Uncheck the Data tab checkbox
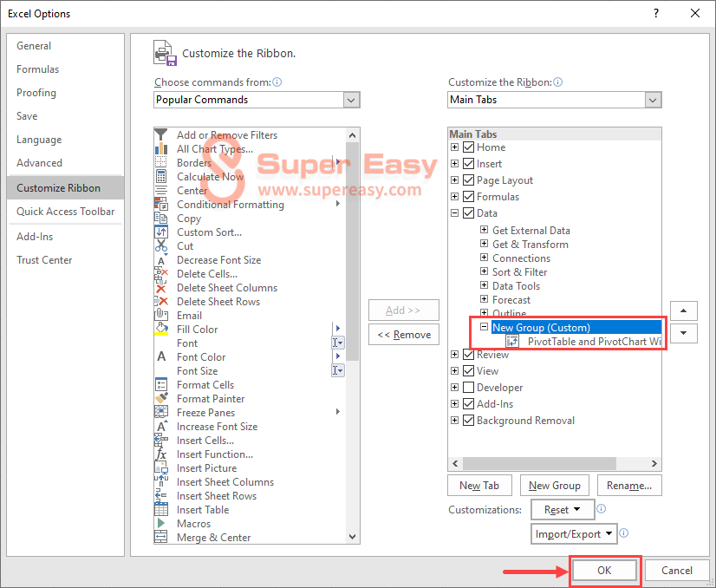The height and width of the screenshot is (588, 716). (x=468, y=212)
